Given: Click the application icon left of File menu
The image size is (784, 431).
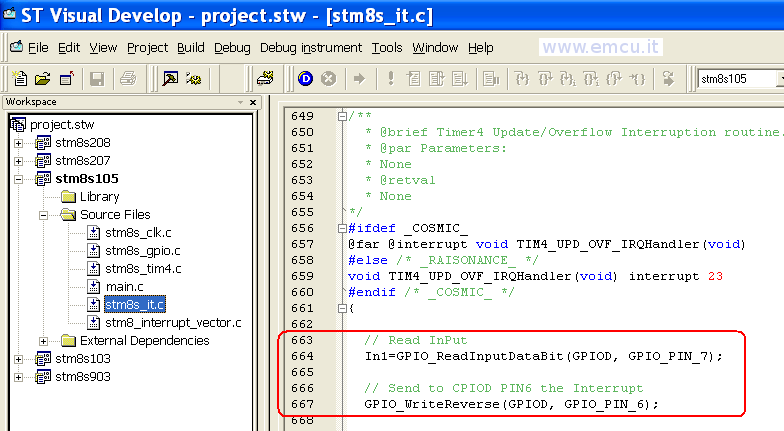Looking at the screenshot, I should pyautogui.click(x=16, y=47).
